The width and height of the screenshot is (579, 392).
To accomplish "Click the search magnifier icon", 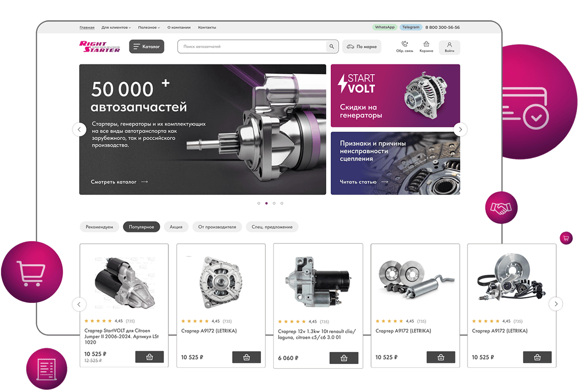I will [331, 47].
